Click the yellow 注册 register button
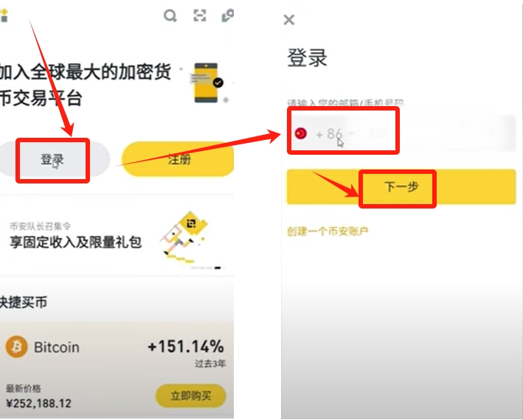This screenshot has width=523, height=420. (178, 159)
